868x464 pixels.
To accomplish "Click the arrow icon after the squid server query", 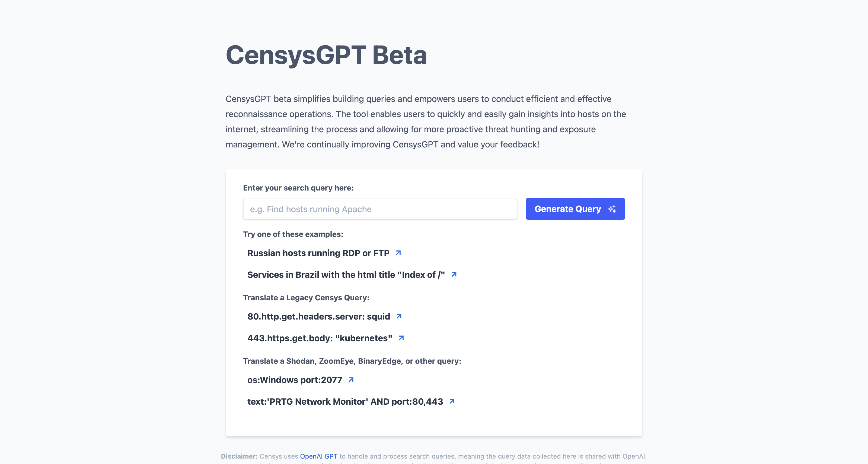I will coord(399,316).
